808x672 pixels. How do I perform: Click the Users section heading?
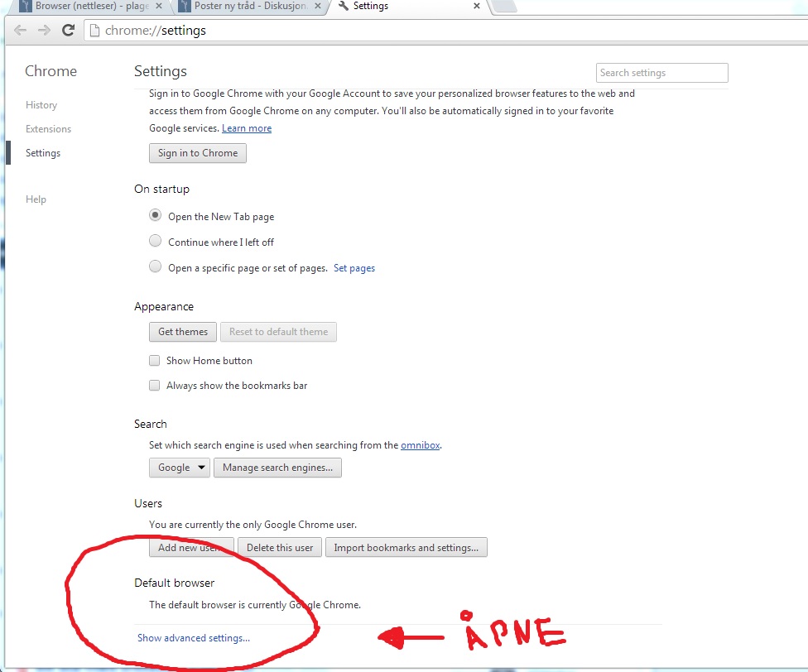point(148,504)
